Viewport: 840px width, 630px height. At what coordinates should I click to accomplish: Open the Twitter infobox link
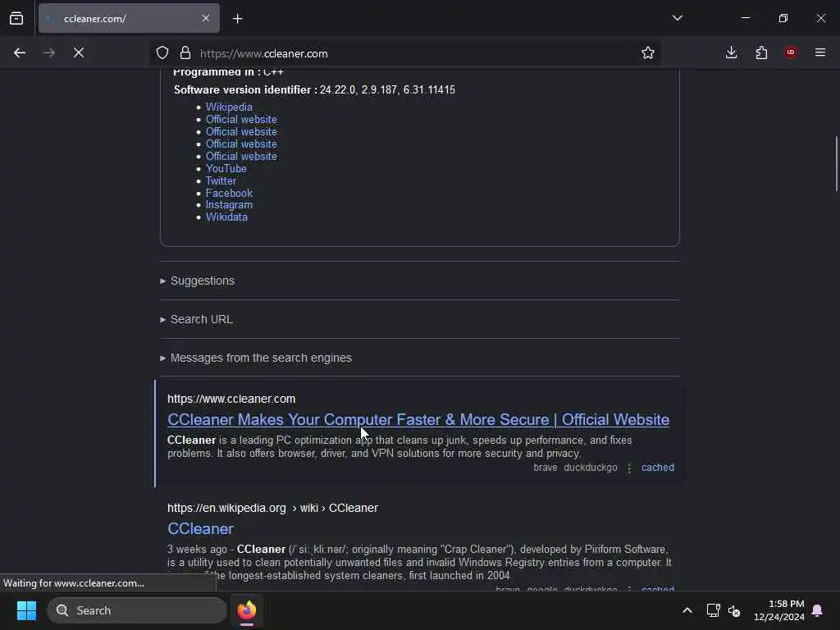(221, 181)
